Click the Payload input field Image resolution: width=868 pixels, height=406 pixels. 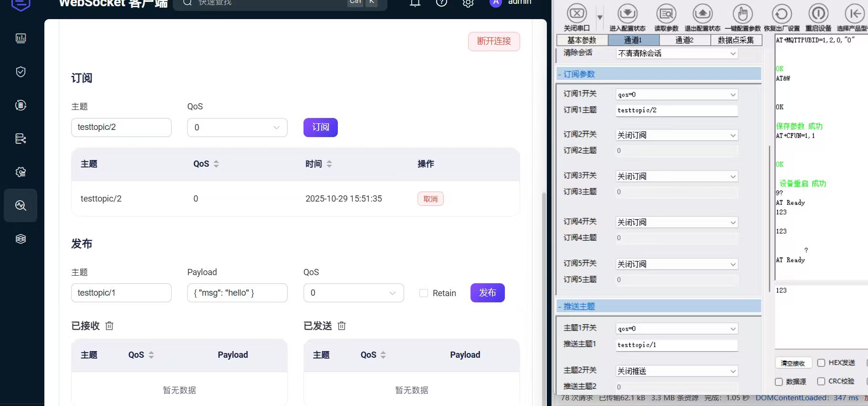pyautogui.click(x=237, y=293)
